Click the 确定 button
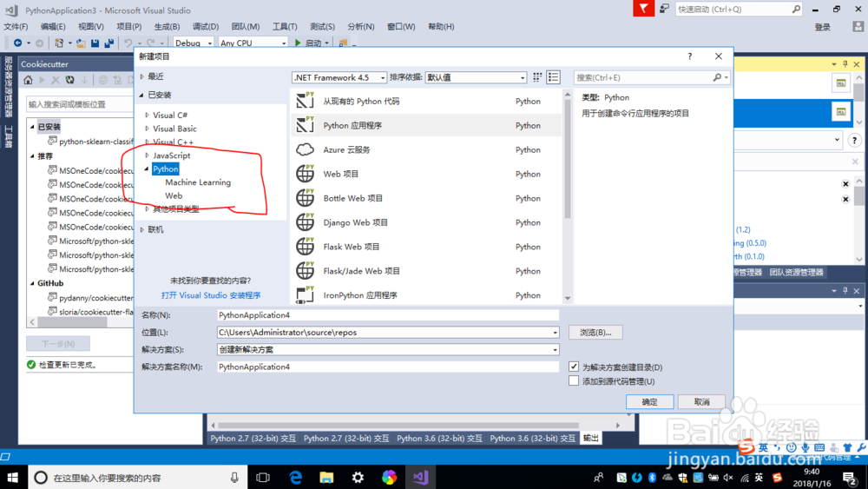 pos(650,401)
